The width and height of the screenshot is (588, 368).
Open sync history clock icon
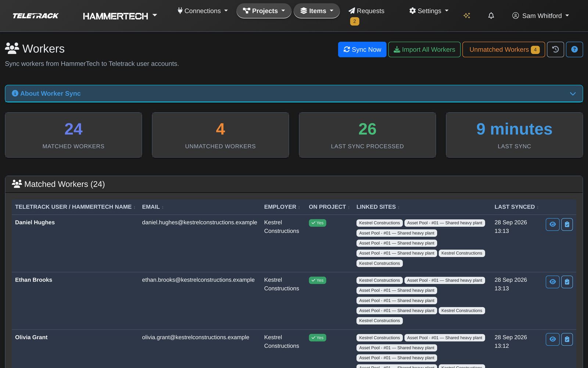coord(555,49)
